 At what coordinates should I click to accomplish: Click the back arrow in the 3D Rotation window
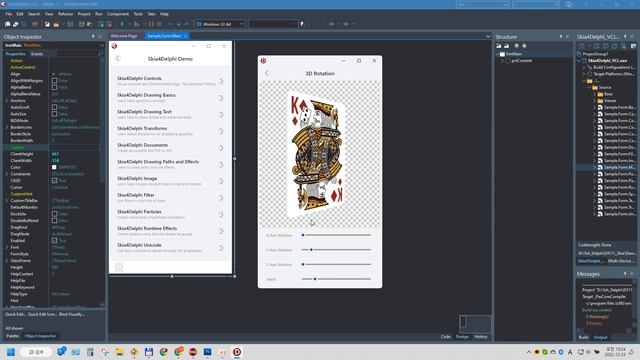pos(267,73)
